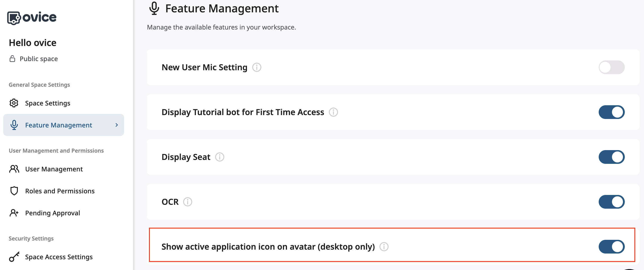Screen dimensions: 644x270
Task: Select the Space Settings gear icon
Action: pos(14,103)
